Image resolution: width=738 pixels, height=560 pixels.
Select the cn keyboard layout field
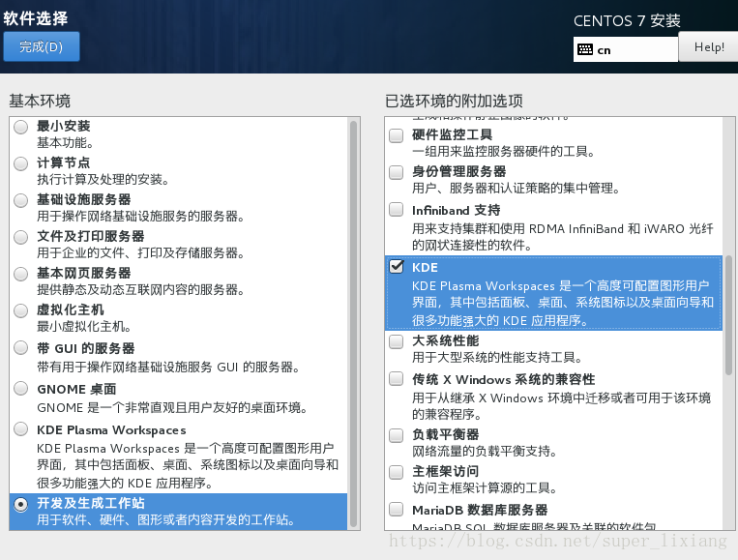(626, 49)
